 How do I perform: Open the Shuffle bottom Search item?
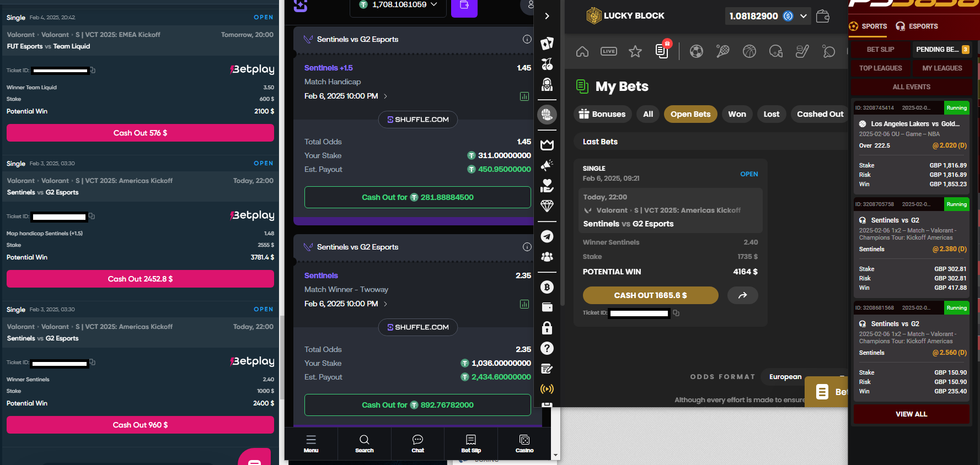364,444
